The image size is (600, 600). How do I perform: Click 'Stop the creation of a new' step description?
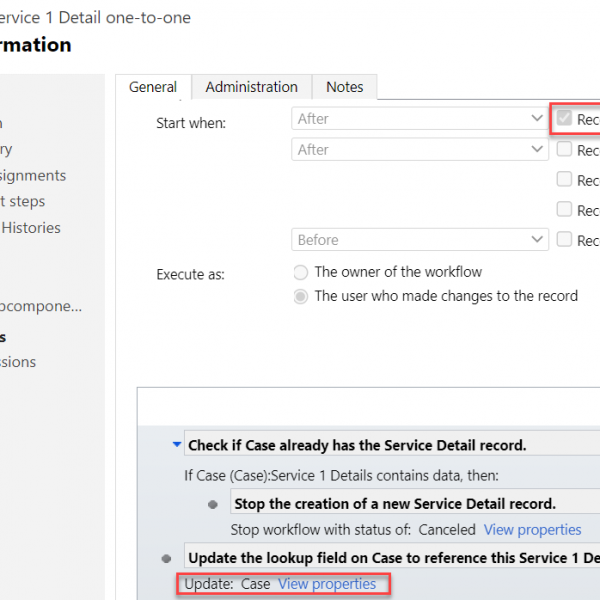(395, 504)
